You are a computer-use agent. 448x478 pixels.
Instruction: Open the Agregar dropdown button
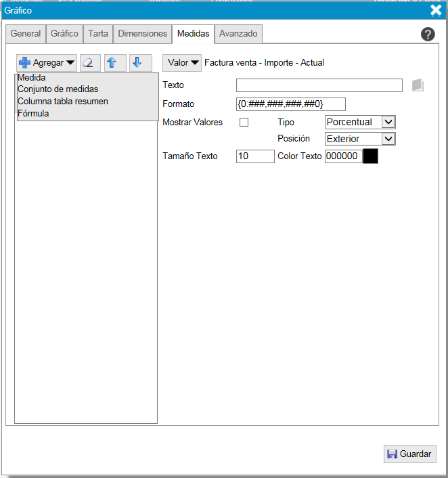coord(47,63)
